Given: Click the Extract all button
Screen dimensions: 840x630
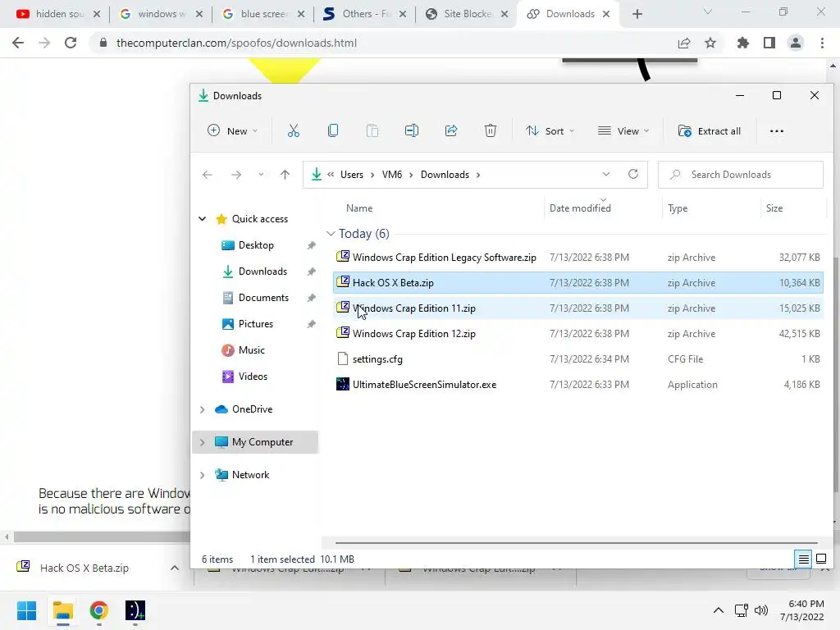Looking at the screenshot, I should tap(710, 130).
